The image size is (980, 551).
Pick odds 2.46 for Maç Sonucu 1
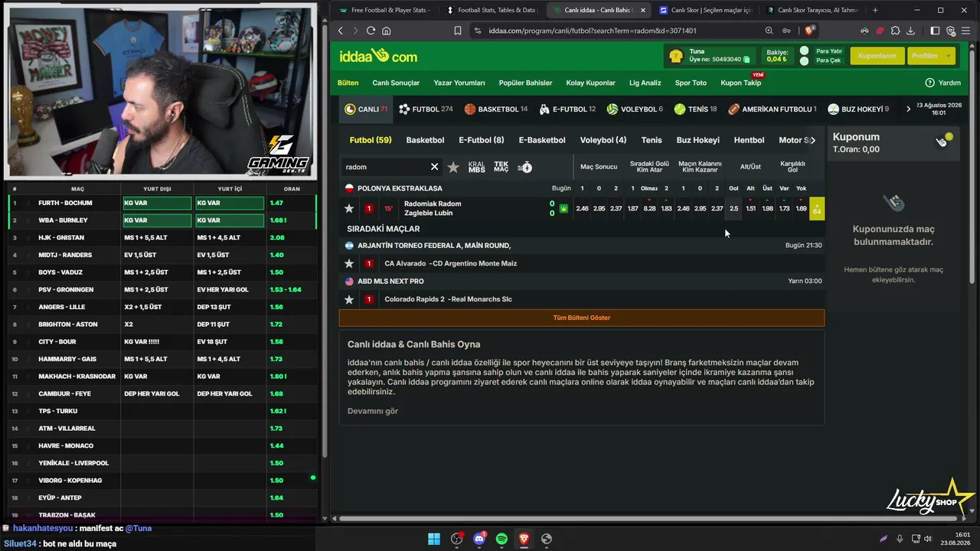tap(582, 208)
